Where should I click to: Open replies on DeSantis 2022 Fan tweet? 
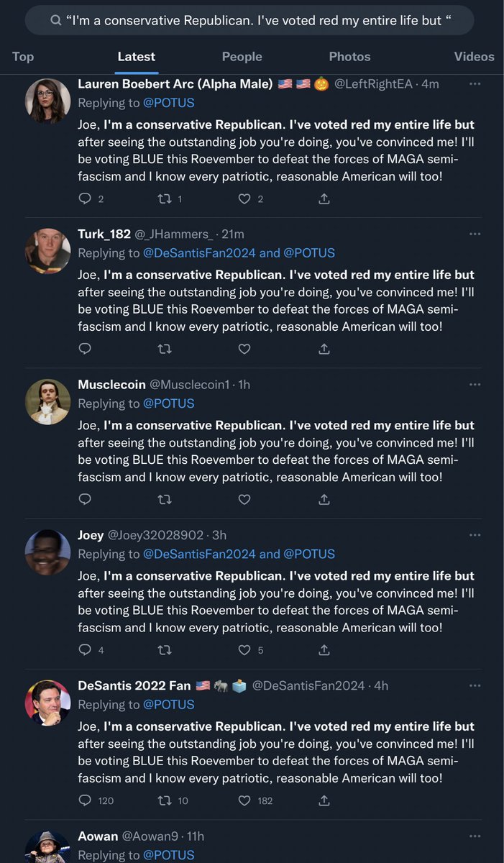pyautogui.click(x=85, y=800)
